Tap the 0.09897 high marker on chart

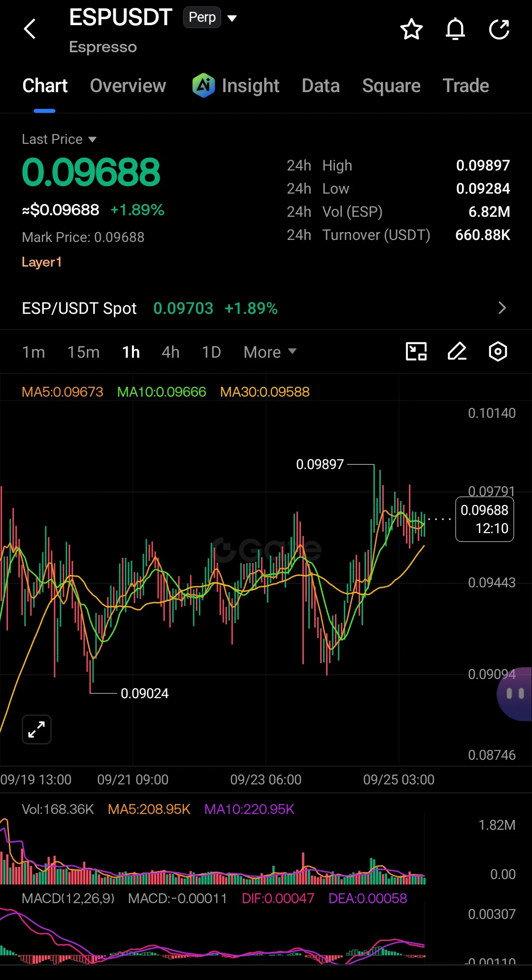(320, 464)
